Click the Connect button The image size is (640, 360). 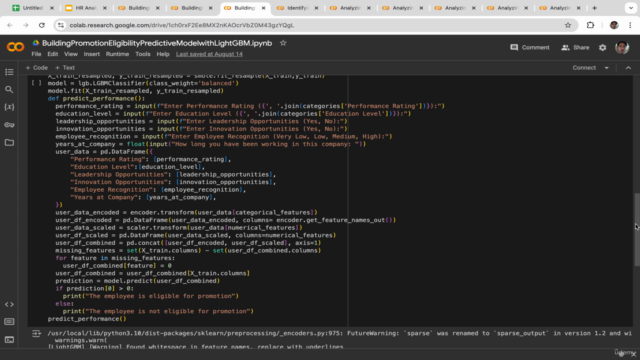[584, 68]
